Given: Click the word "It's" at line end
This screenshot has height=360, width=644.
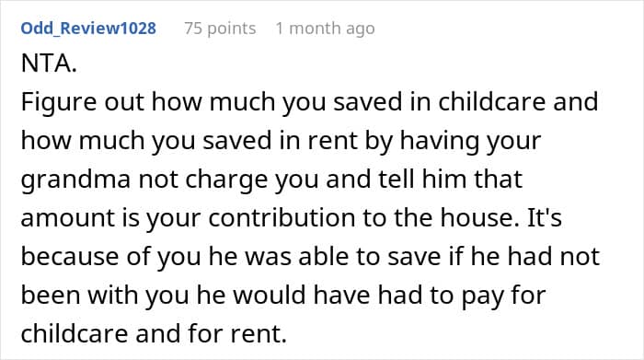Looking at the screenshot, I should click(x=545, y=217).
